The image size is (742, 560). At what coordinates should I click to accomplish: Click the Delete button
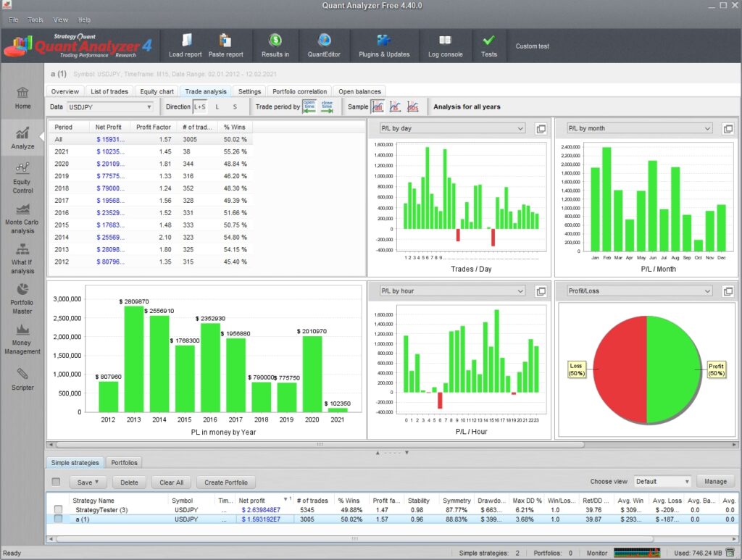[x=129, y=482]
